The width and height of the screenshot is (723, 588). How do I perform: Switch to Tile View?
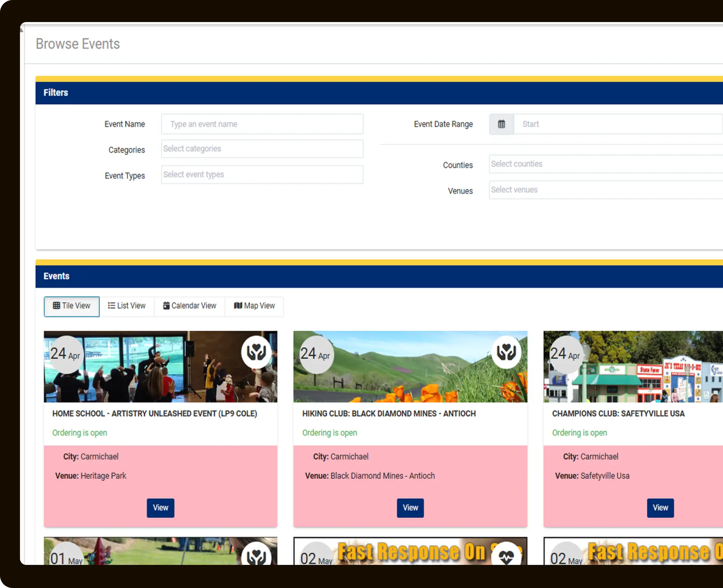pos(72,306)
